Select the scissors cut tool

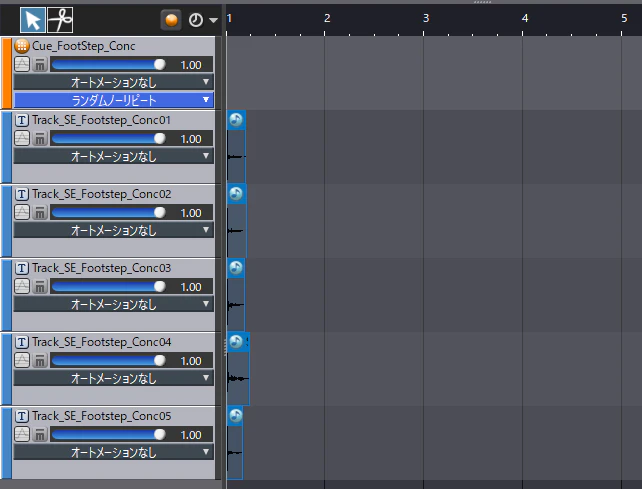[60, 20]
